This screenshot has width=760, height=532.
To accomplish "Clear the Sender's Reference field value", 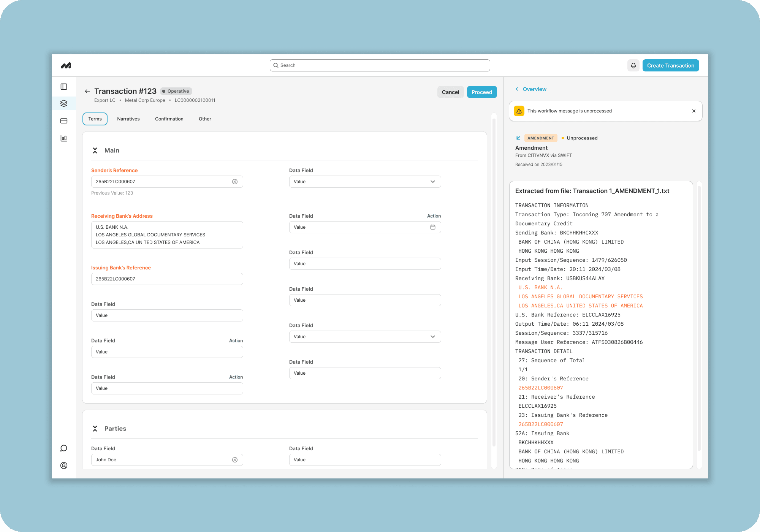I will coord(235,182).
